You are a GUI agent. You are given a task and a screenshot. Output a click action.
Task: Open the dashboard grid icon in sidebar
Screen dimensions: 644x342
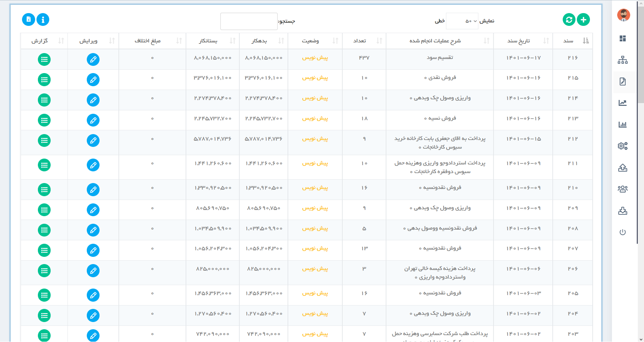coord(623,39)
